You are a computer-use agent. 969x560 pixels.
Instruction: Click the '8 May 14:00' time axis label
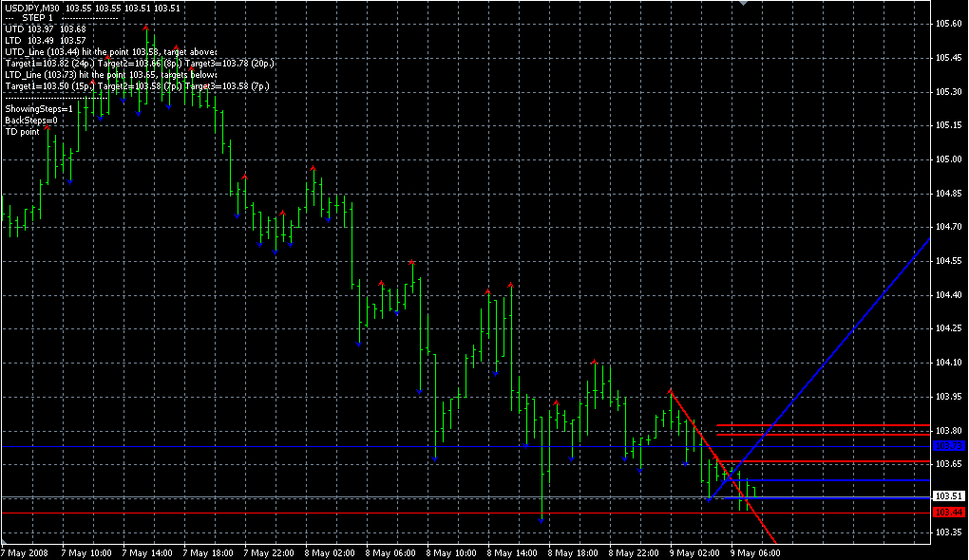click(x=512, y=552)
